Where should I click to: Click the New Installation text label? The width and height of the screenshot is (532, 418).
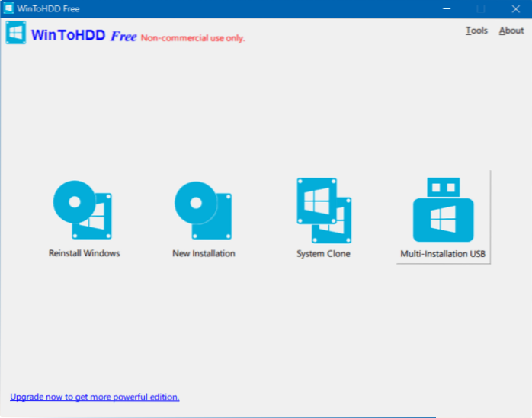[x=204, y=253]
